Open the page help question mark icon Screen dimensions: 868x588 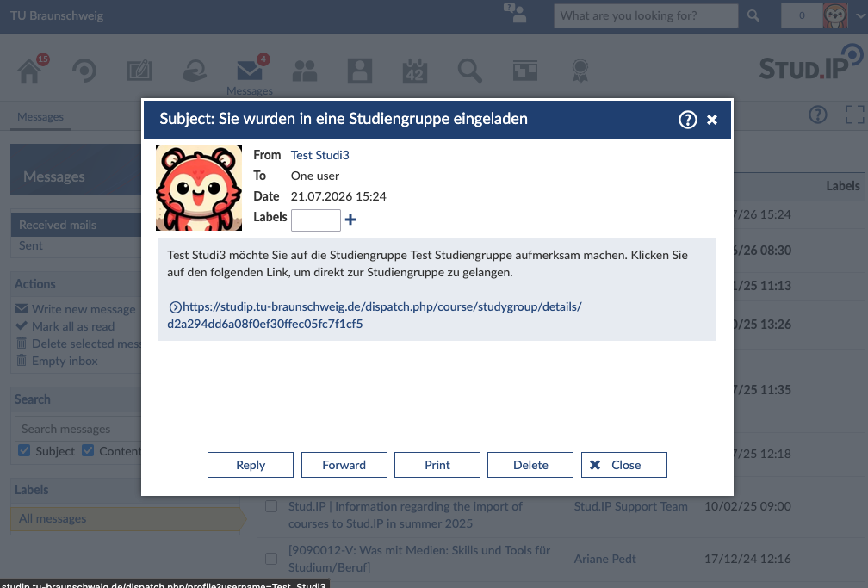pyautogui.click(x=818, y=115)
